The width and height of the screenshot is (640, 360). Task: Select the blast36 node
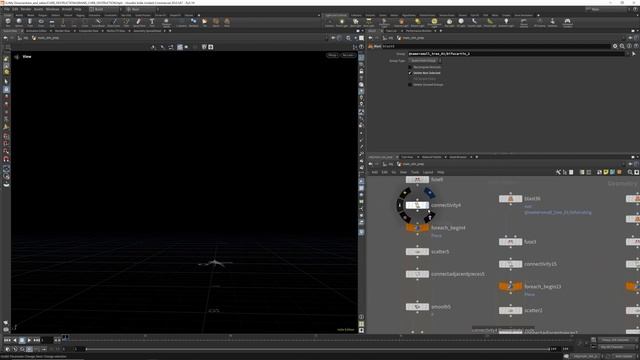tap(510, 199)
